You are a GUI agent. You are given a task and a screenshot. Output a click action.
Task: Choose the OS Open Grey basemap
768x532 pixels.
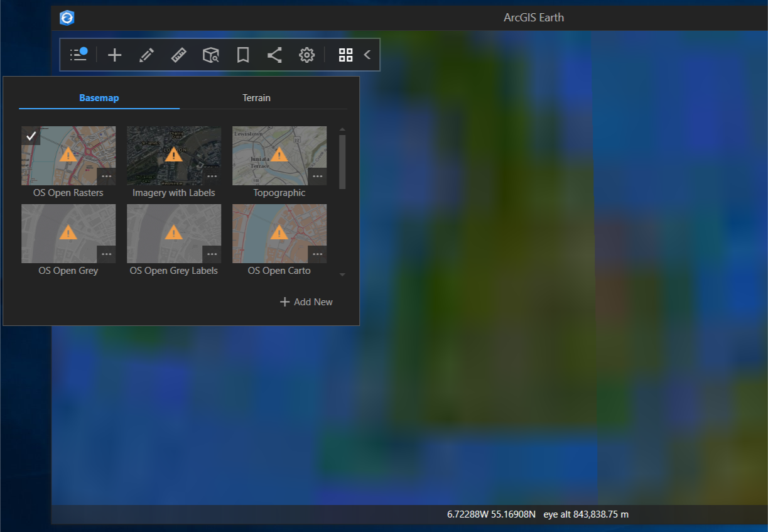click(68, 234)
